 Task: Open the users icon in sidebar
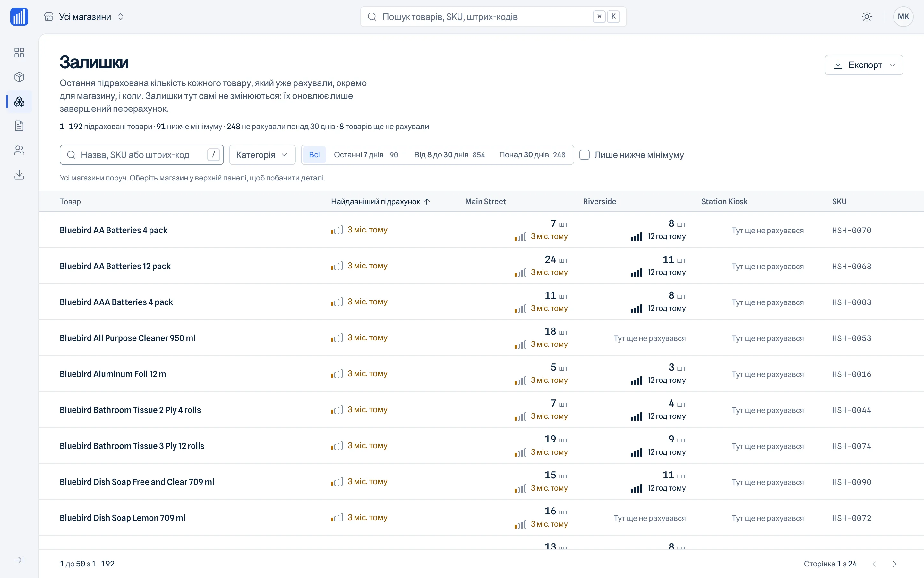19,150
